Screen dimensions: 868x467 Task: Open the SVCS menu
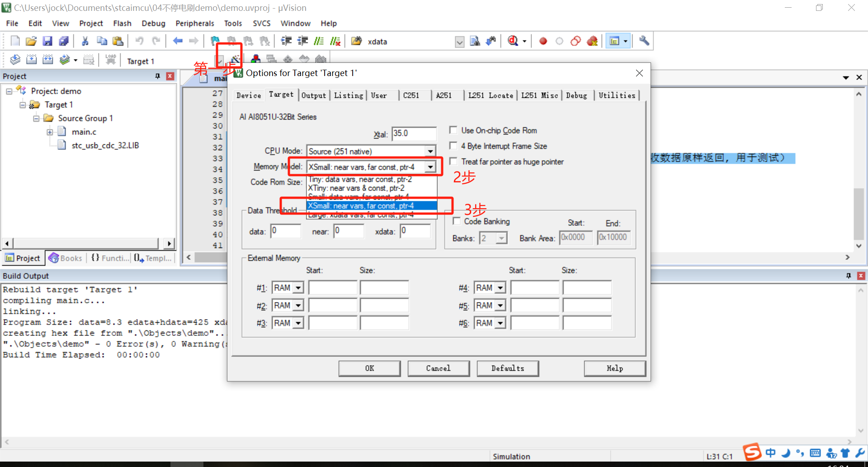[261, 24]
